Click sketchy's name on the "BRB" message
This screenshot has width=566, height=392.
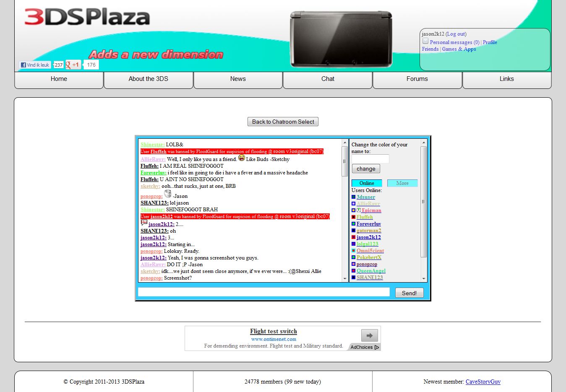point(150,186)
